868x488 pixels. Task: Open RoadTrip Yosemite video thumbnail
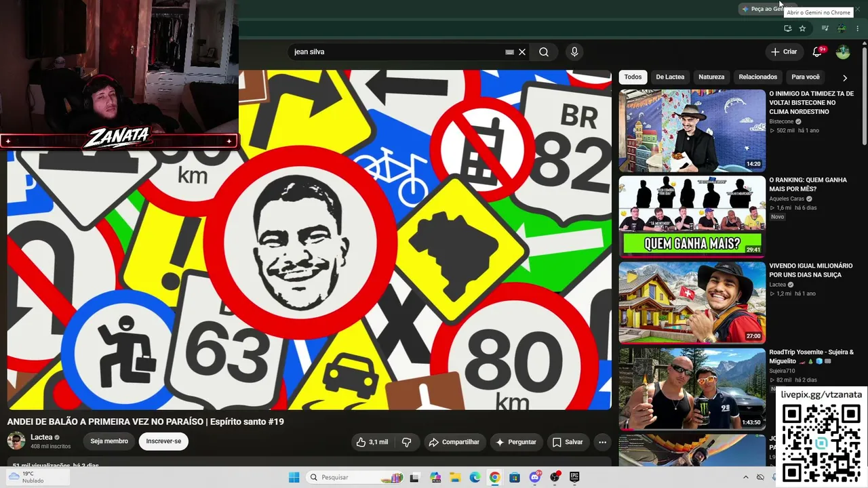(692, 389)
